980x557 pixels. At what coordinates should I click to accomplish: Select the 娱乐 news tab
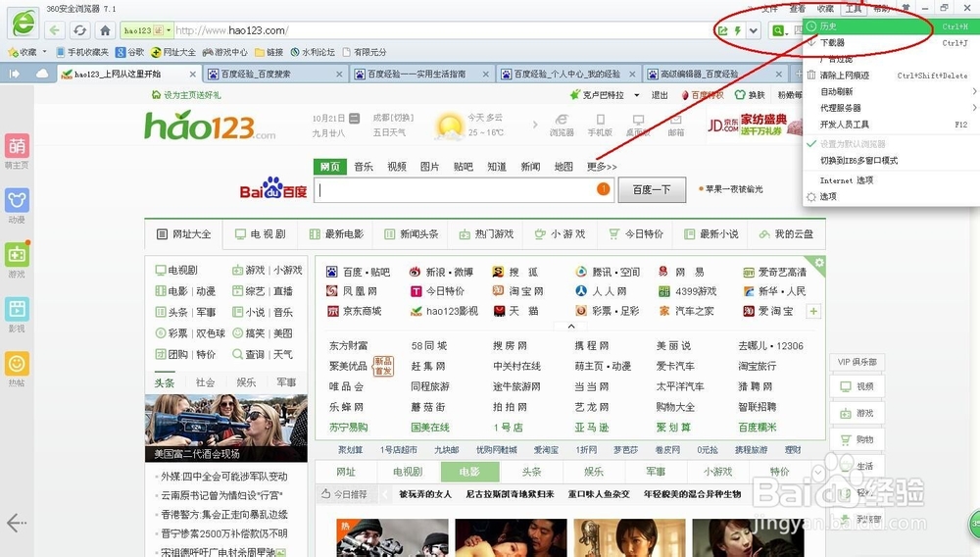[x=246, y=382]
